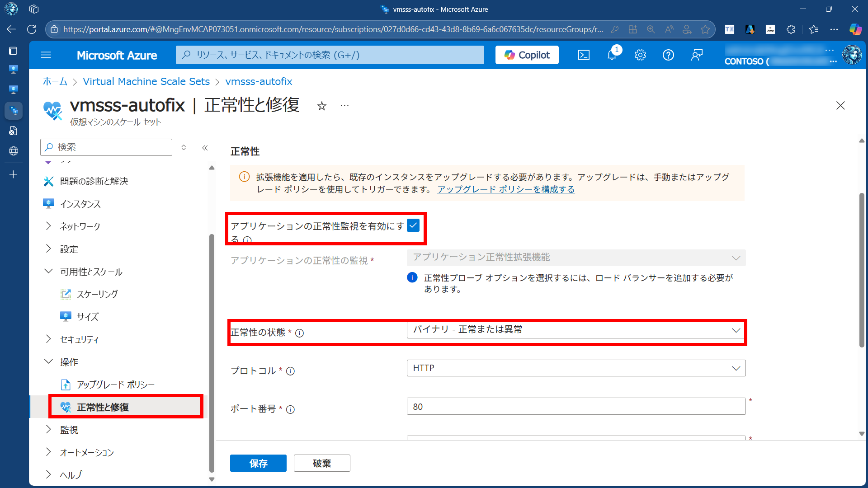Image resolution: width=868 pixels, height=488 pixels.
Task: Open Azure Cloud Shell icon
Action: (584, 55)
